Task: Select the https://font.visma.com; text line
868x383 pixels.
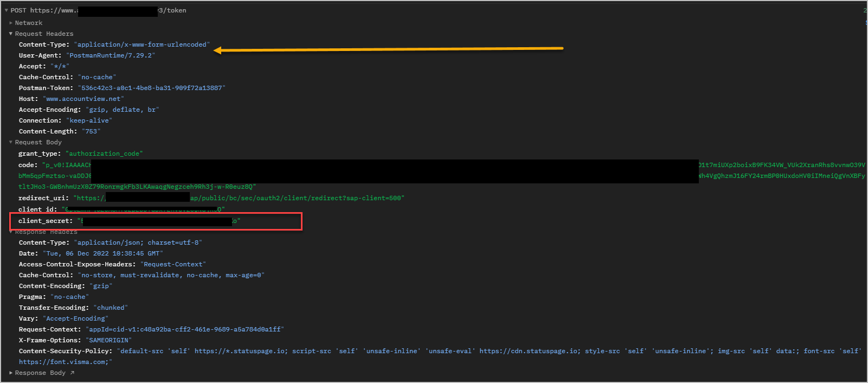Action: pyautogui.click(x=65, y=362)
